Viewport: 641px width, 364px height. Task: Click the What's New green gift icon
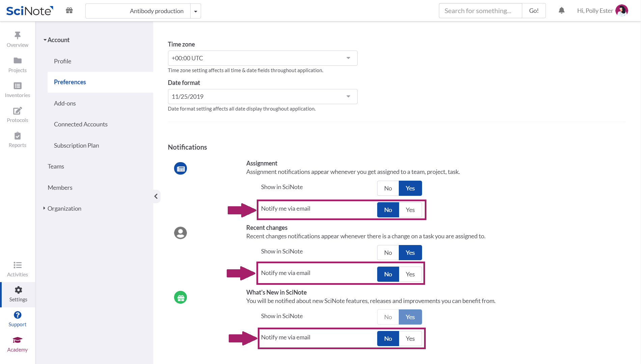click(x=180, y=298)
